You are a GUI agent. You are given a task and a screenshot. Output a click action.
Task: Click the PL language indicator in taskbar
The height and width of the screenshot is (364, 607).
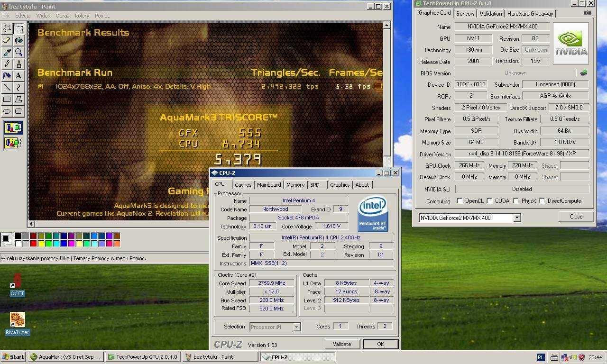541,357
